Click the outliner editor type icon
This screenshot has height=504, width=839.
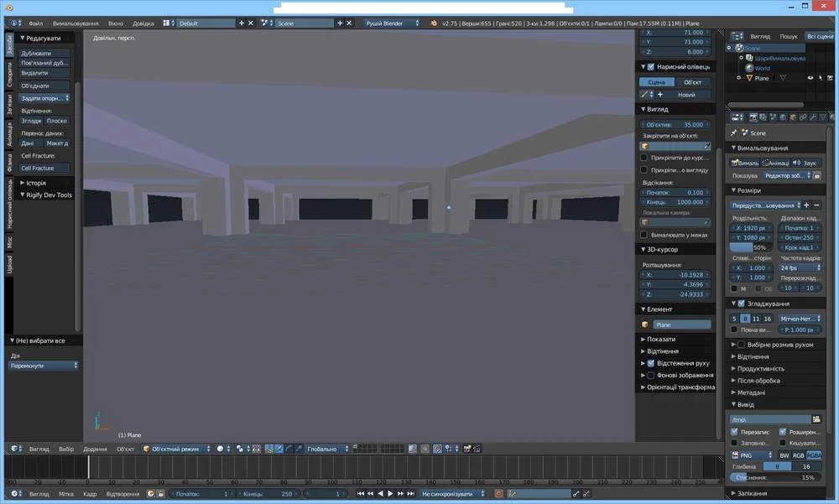click(x=737, y=36)
